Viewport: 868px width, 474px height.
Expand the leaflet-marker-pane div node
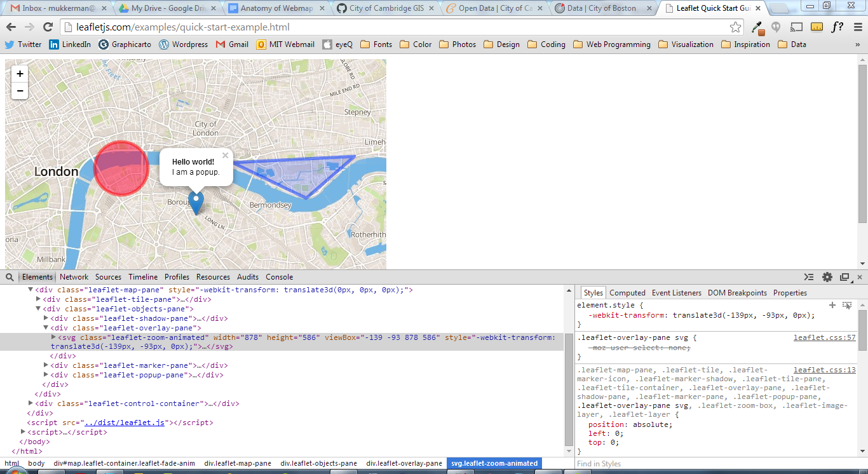[46, 365]
